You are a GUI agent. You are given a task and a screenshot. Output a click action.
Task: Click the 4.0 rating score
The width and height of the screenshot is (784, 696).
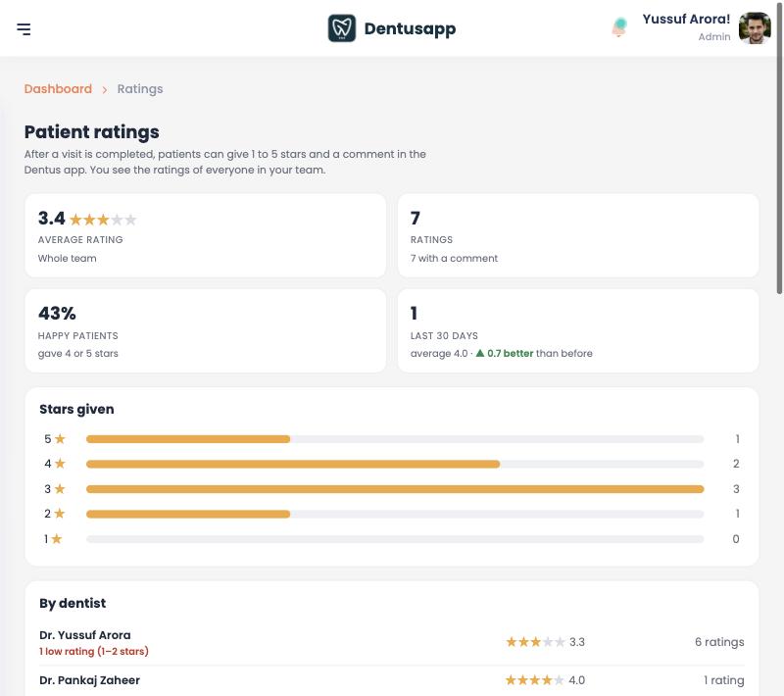pos(576,680)
